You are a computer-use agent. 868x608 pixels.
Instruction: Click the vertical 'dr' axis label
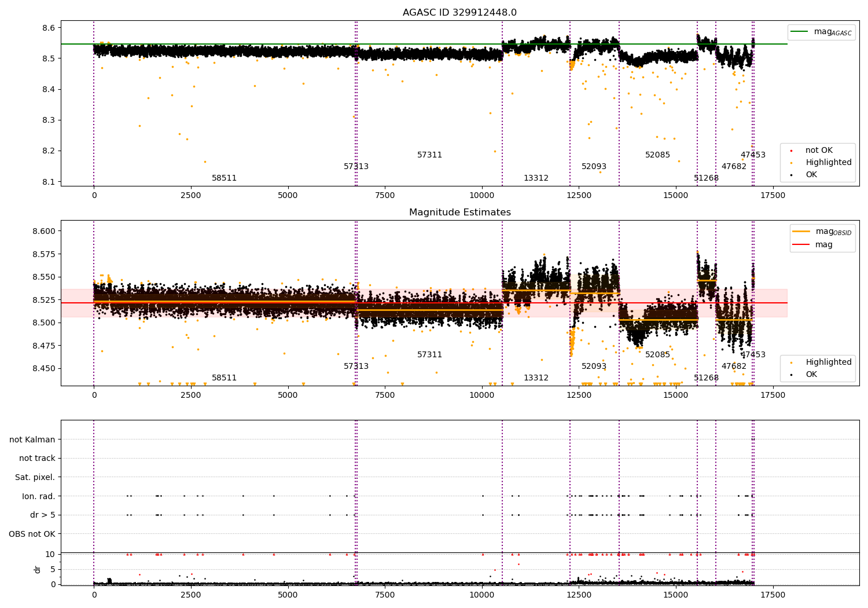38,569
